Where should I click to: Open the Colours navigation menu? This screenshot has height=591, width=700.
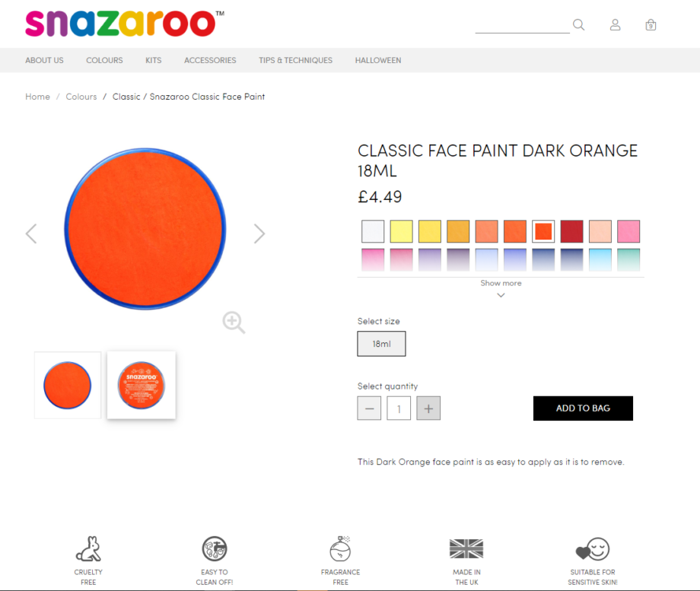104,60
